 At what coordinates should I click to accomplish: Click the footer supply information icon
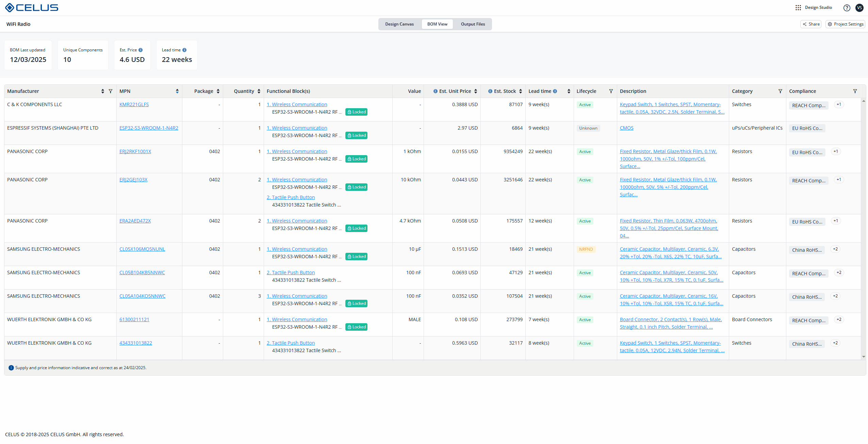click(x=11, y=368)
